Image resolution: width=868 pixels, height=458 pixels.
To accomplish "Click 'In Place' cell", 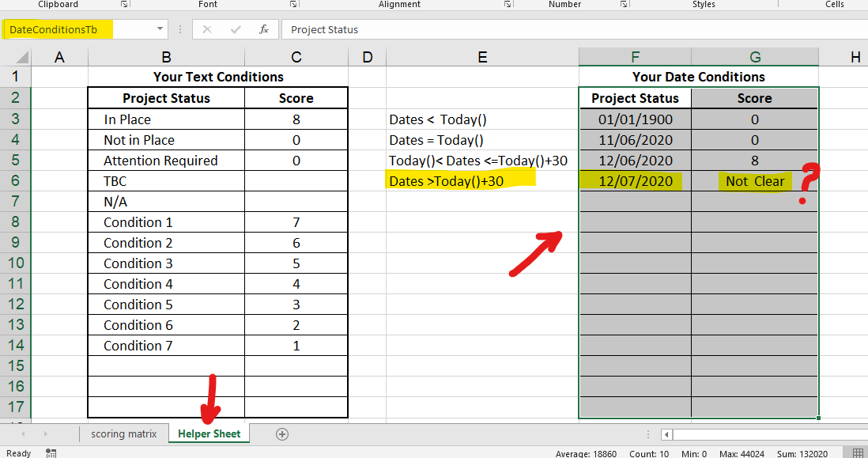I will [166, 119].
